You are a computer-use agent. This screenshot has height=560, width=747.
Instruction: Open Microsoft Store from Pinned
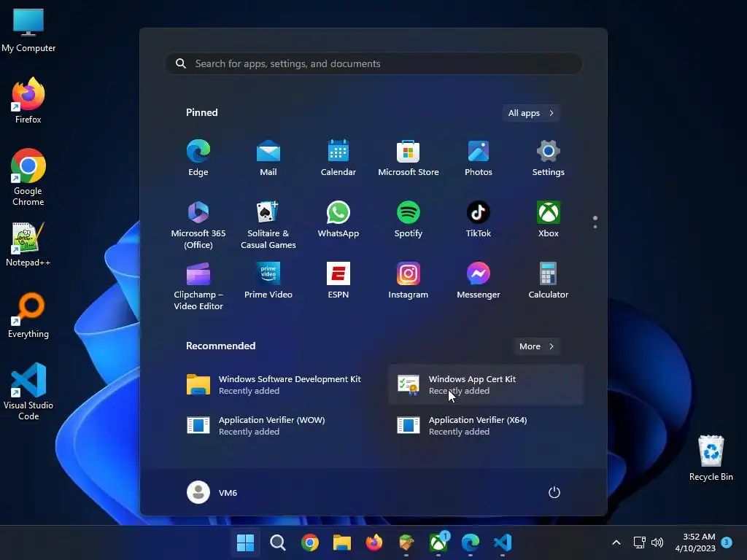point(409,157)
